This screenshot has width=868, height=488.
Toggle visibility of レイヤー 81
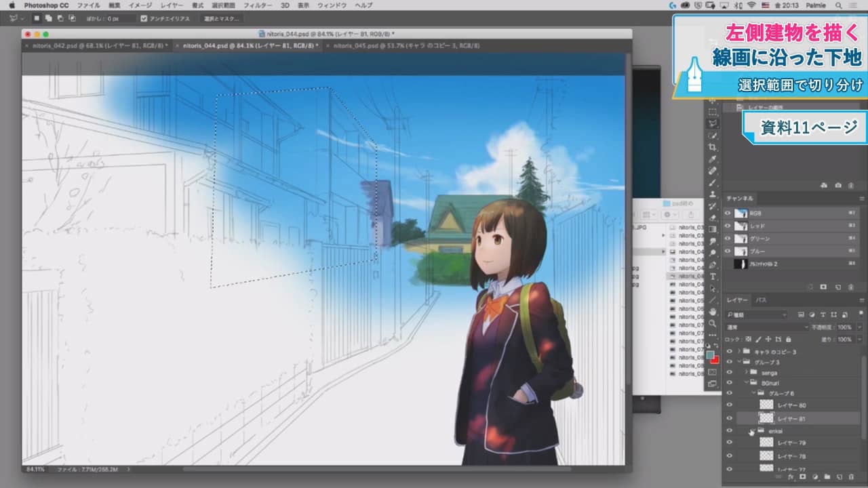click(730, 418)
